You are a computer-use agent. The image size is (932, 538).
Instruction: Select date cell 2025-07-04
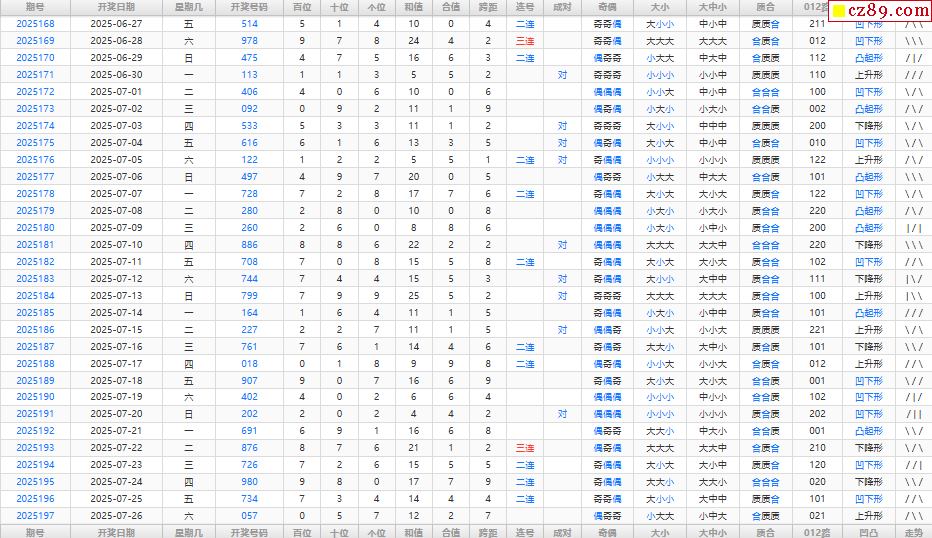pos(116,143)
